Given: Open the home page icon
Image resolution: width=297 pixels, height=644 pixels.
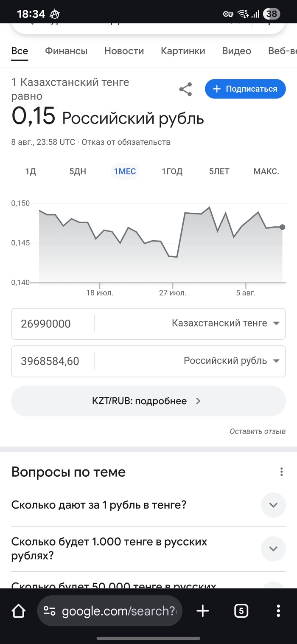Looking at the screenshot, I should [18, 611].
